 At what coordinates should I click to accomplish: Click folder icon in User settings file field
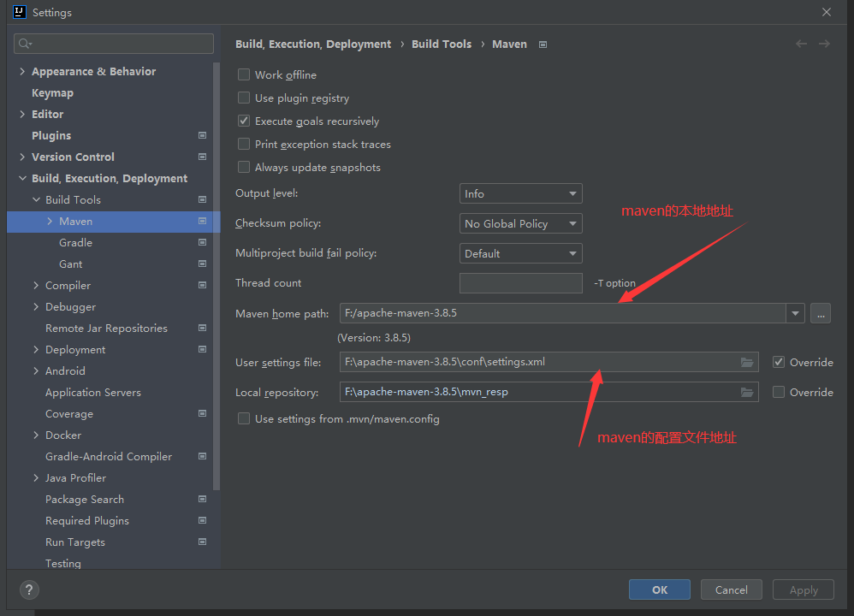[x=747, y=363]
